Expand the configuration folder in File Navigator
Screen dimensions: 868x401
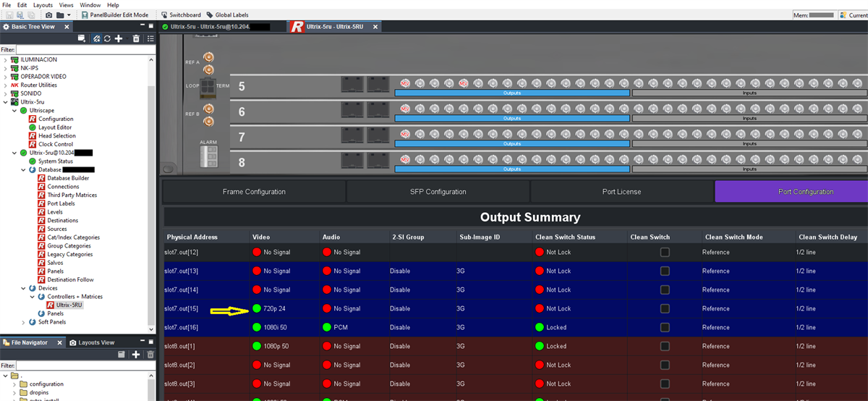coord(14,384)
